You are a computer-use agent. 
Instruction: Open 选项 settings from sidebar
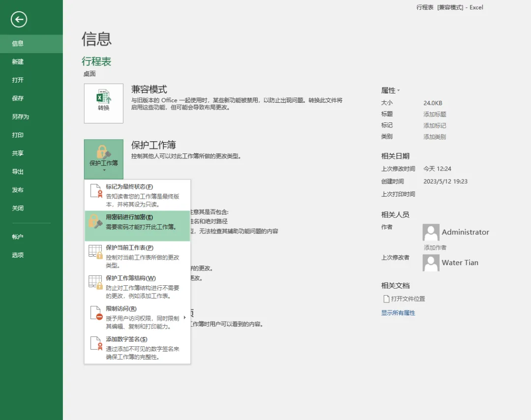point(31,255)
